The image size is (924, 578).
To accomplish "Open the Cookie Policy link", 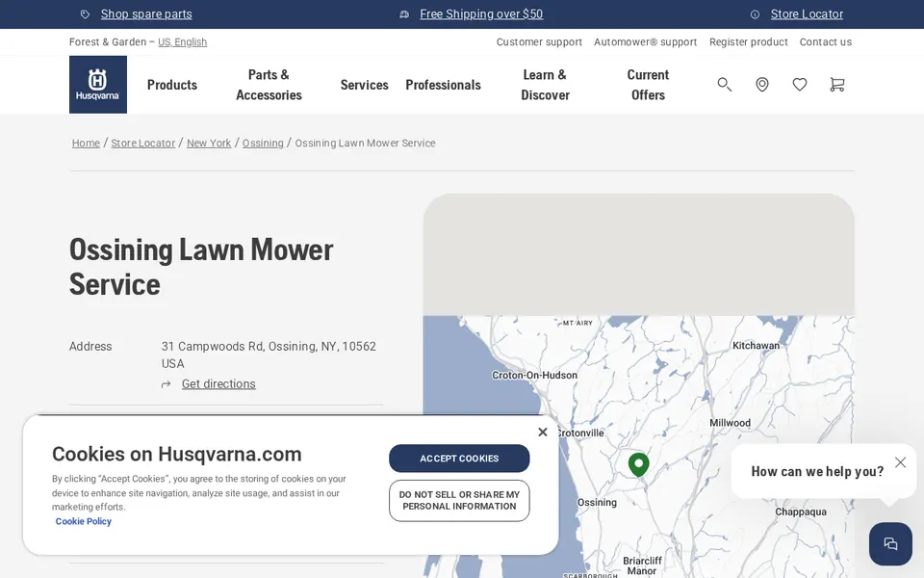I will click(x=83, y=521).
